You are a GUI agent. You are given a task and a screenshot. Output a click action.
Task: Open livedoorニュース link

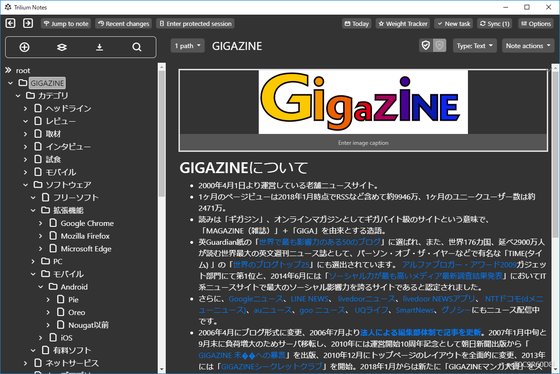(x=366, y=299)
